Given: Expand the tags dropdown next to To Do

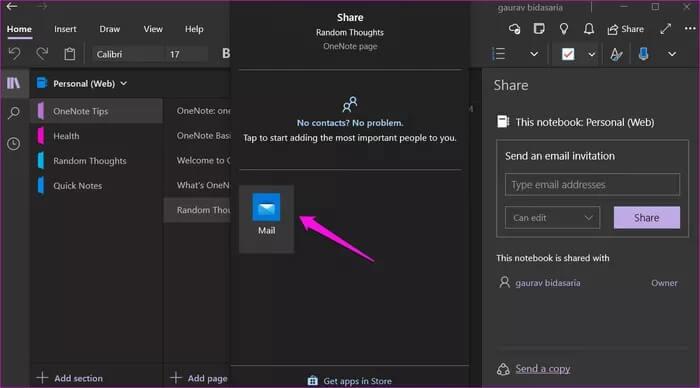Looking at the screenshot, I should point(592,54).
